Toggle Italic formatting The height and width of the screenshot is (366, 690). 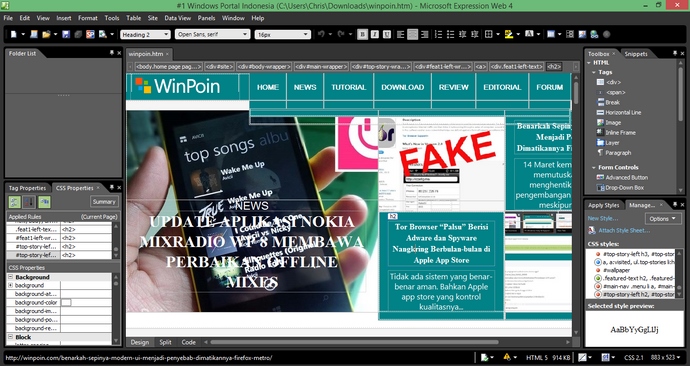click(x=374, y=34)
